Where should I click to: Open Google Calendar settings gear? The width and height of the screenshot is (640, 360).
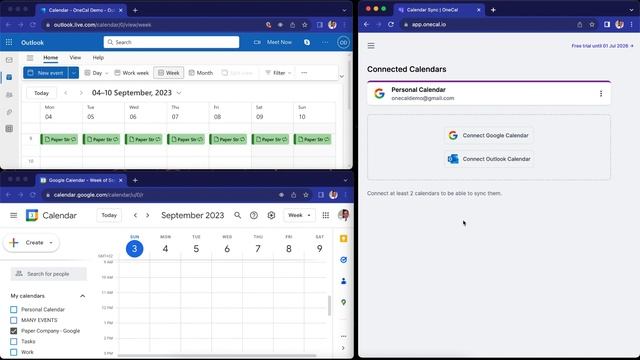(271, 215)
